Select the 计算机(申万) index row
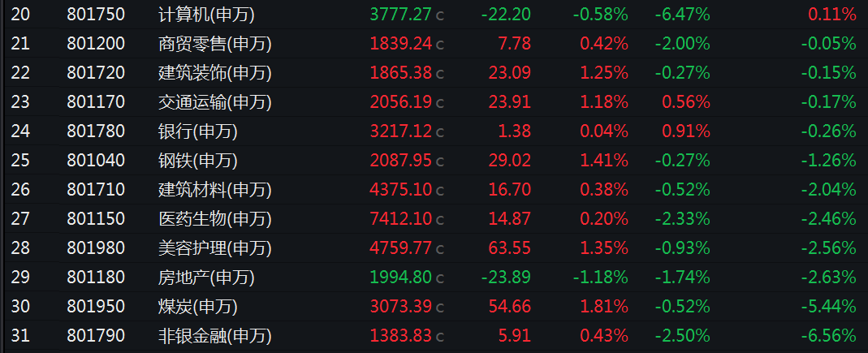Viewport: 868px width, 353px height. 434,15
